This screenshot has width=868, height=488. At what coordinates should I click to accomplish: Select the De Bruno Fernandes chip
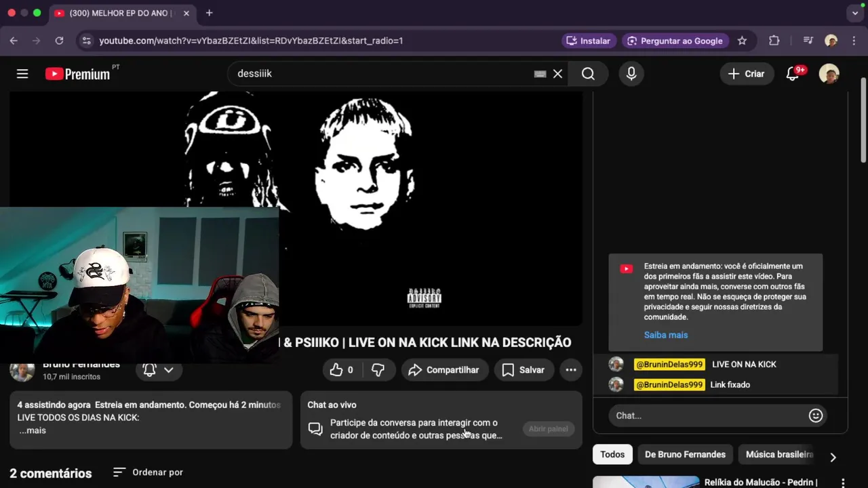pyautogui.click(x=685, y=455)
